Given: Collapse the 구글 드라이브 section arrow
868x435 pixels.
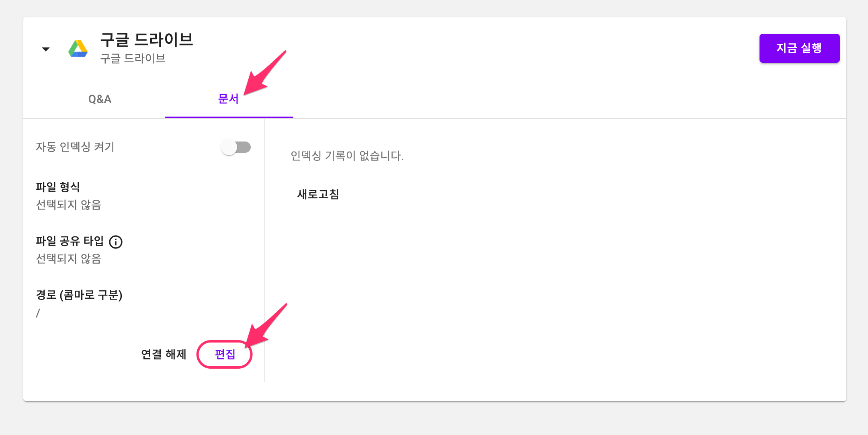Looking at the screenshot, I should (x=46, y=49).
